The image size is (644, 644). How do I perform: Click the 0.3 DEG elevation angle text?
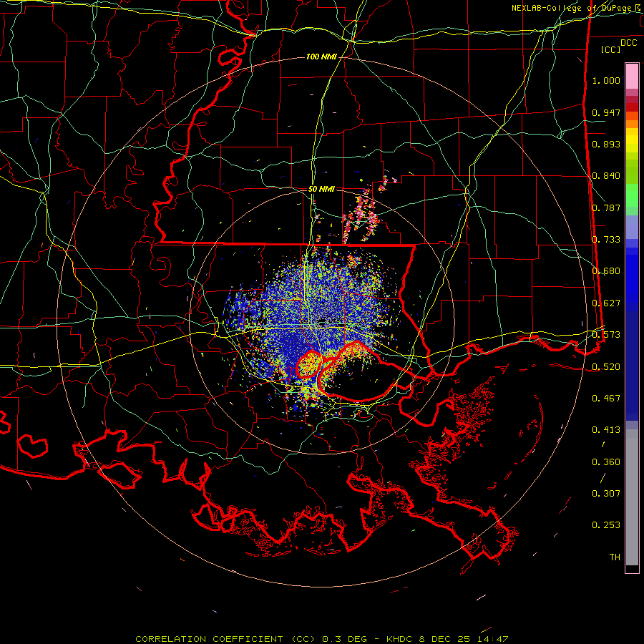click(344, 639)
